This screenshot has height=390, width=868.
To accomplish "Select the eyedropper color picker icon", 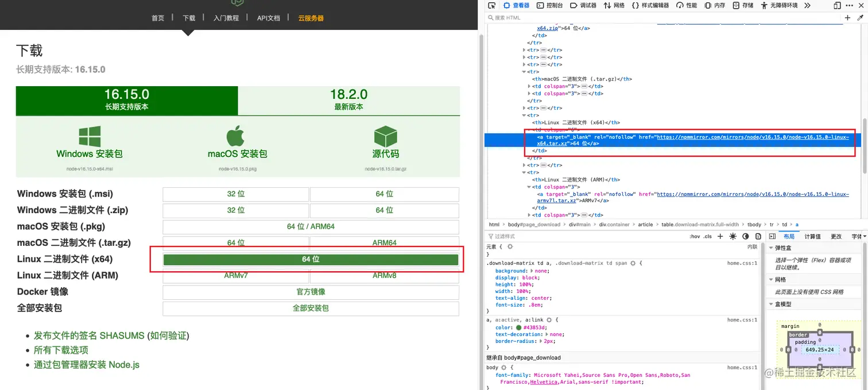I will (x=860, y=18).
